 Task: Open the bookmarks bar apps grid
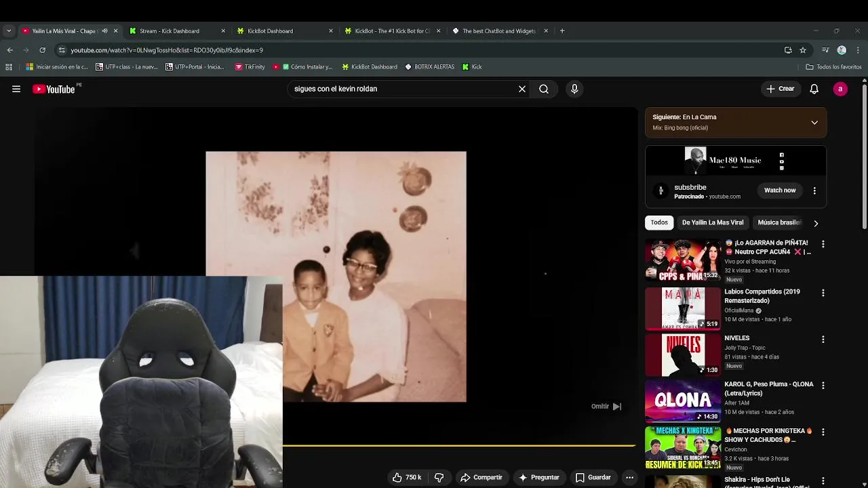click(9, 67)
